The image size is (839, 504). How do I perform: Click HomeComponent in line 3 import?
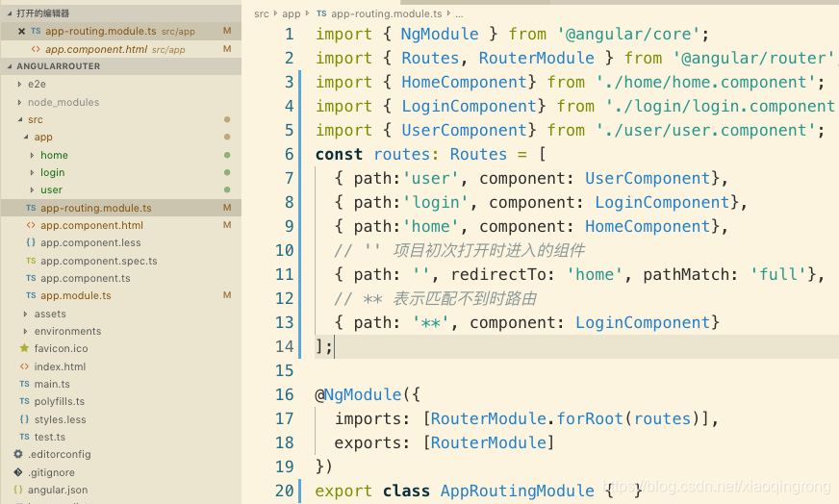[465, 82]
